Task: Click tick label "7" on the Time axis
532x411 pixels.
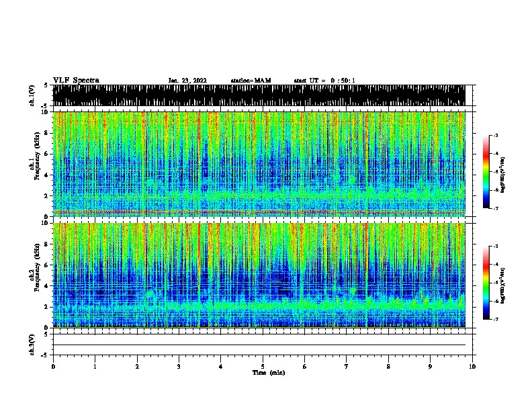Action: 346,366
